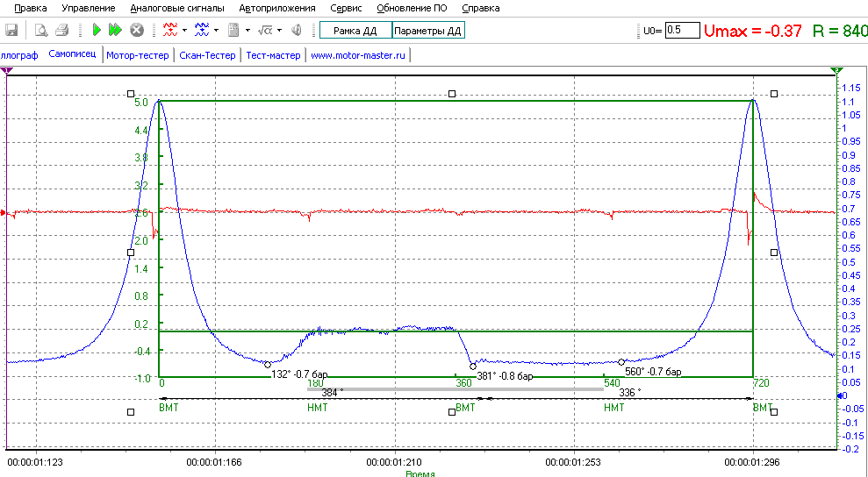
Task: Click the Параметры ДД button
Action: (x=428, y=31)
